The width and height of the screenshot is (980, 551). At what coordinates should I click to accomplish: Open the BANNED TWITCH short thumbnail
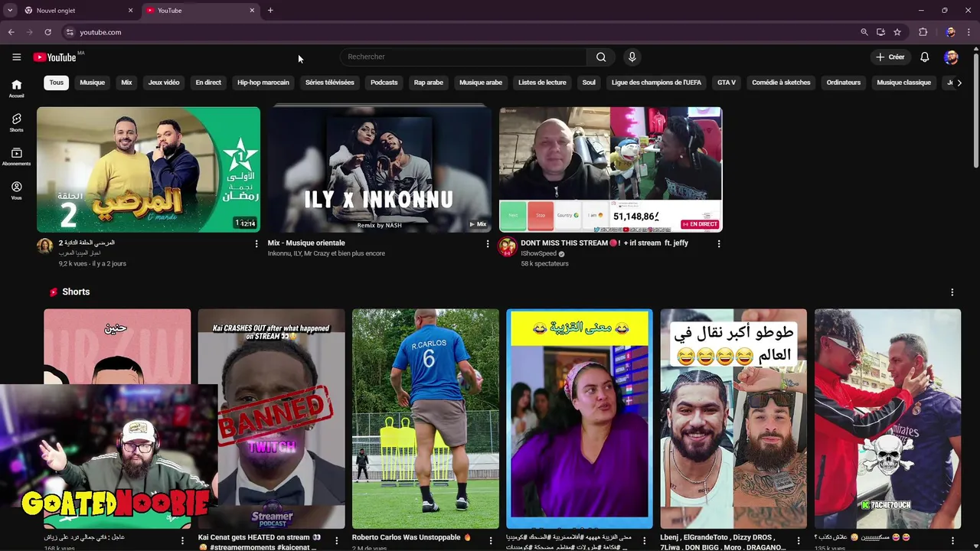click(271, 419)
